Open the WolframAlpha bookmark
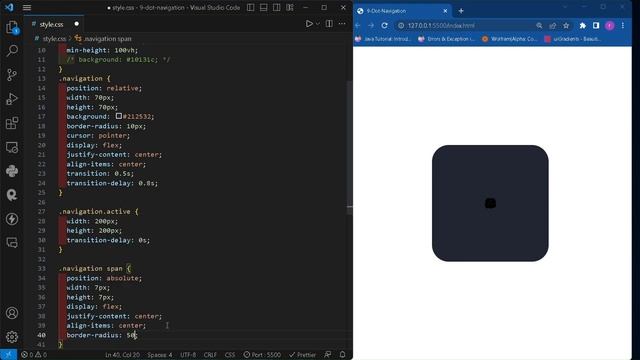The image size is (640, 360). tap(509, 39)
